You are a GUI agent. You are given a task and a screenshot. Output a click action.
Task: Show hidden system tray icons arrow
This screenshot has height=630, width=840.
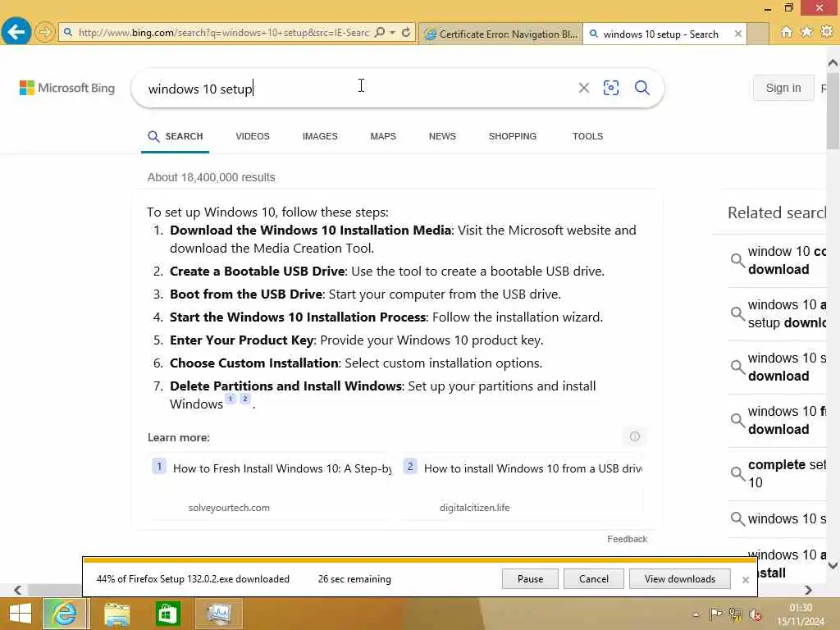click(x=696, y=615)
